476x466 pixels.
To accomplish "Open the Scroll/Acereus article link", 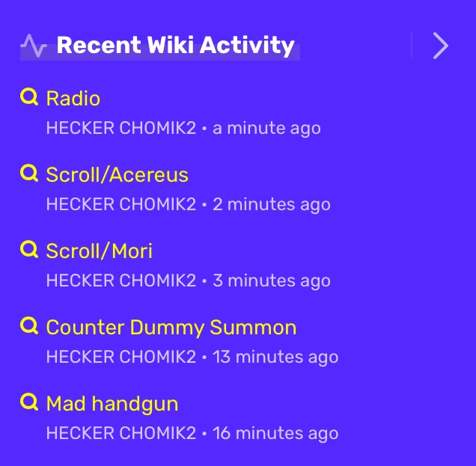I will 117,175.
